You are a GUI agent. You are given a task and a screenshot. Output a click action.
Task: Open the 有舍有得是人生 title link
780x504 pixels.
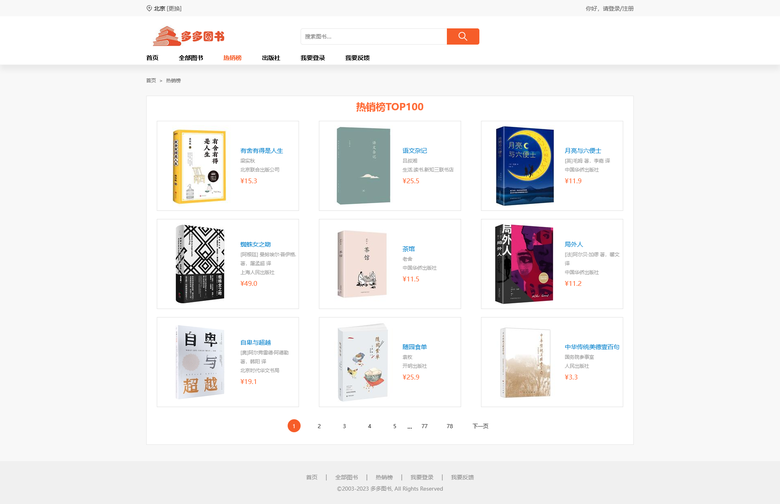click(x=262, y=151)
